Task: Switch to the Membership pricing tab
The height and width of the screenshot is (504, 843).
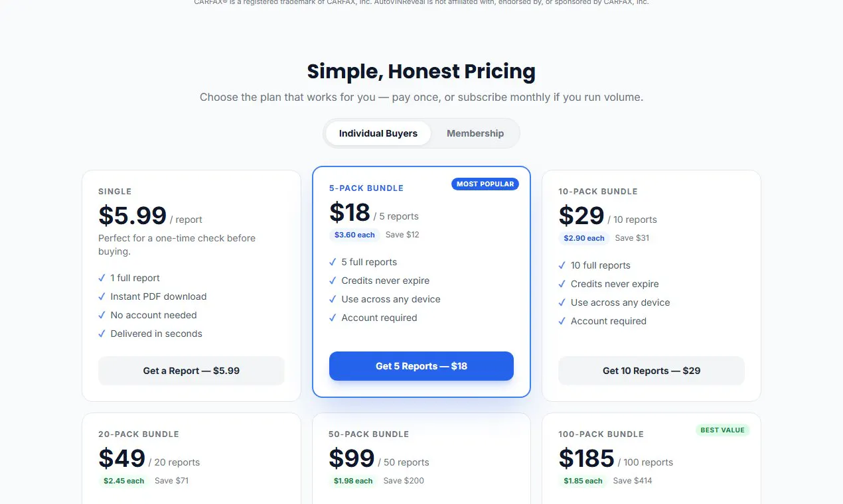Action: point(475,133)
